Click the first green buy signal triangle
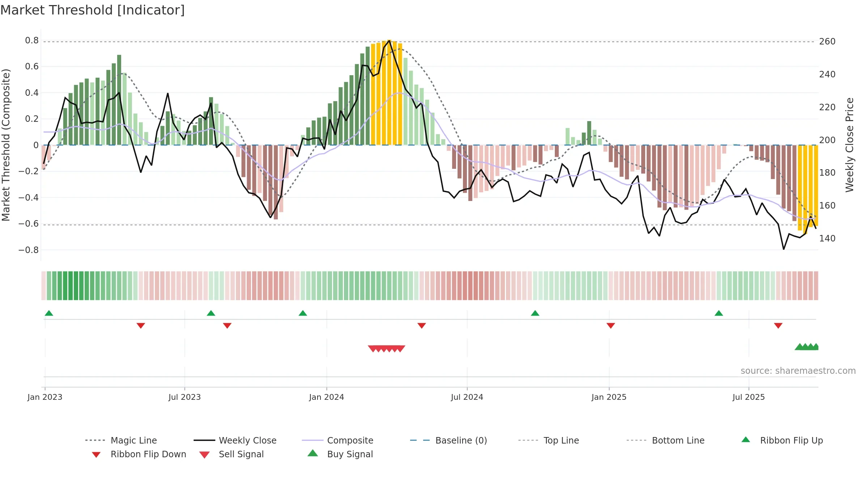868x488 pixels. pos(800,347)
